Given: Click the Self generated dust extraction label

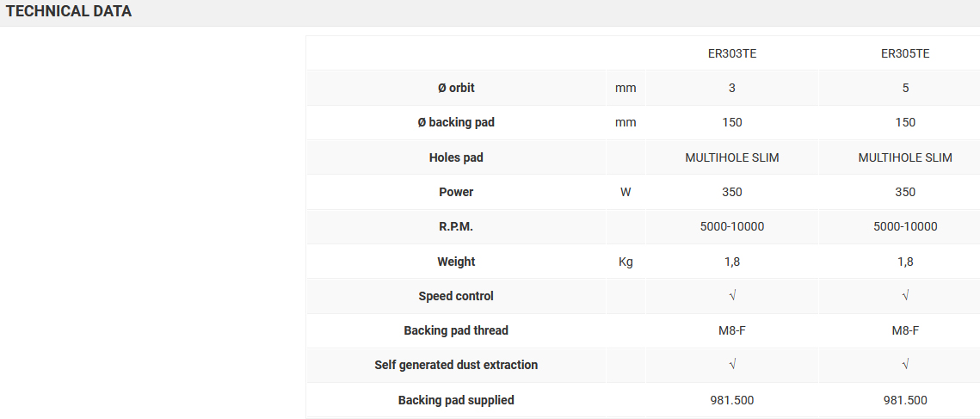Looking at the screenshot, I should (x=456, y=365).
